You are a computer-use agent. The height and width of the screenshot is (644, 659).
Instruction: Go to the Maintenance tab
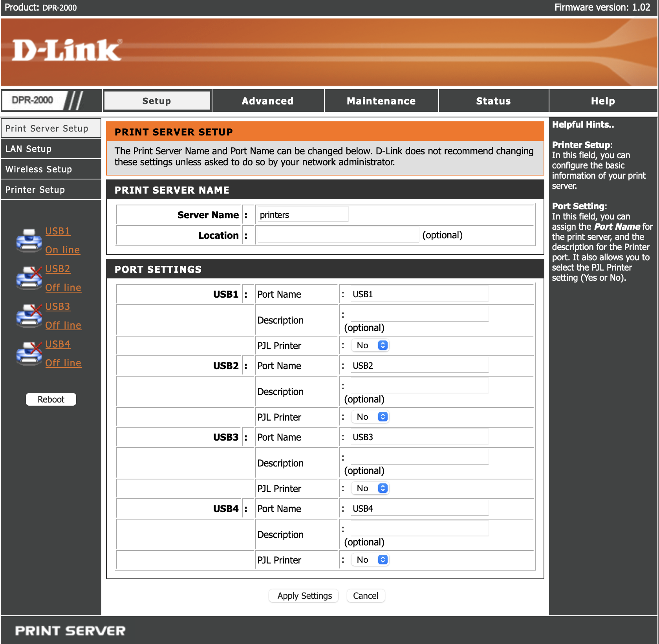tap(381, 101)
